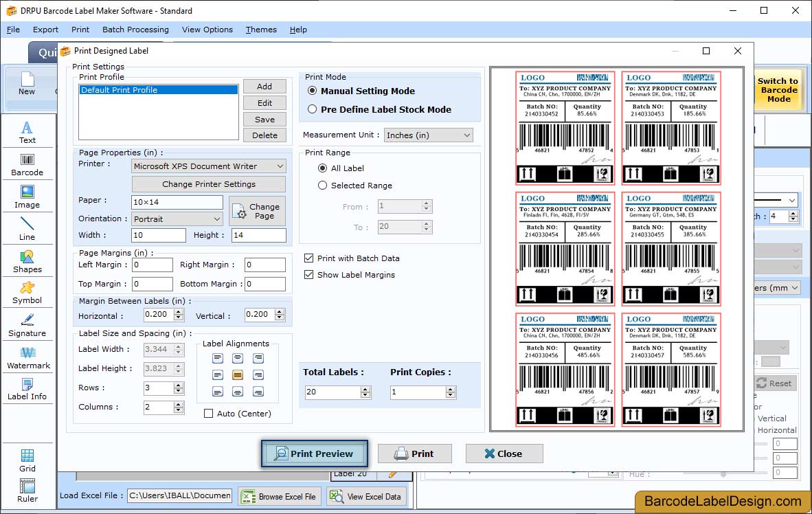Align label to middle-center

238,375
